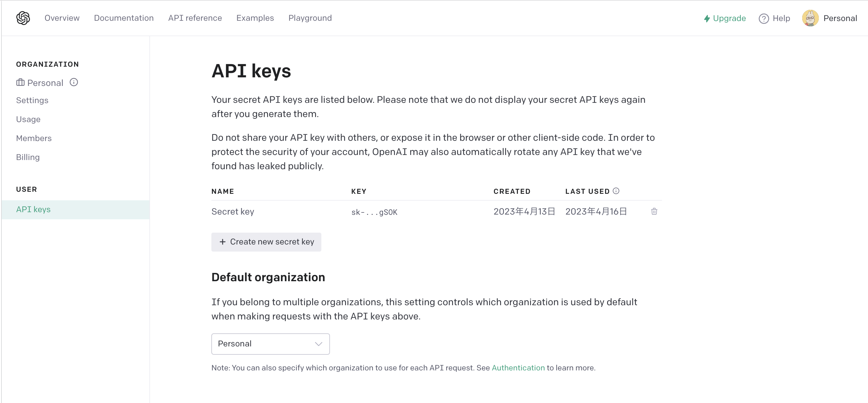Viewport: 868px width, 403px height.
Task: Click the masked sk- key value
Action: coord(374,212)
